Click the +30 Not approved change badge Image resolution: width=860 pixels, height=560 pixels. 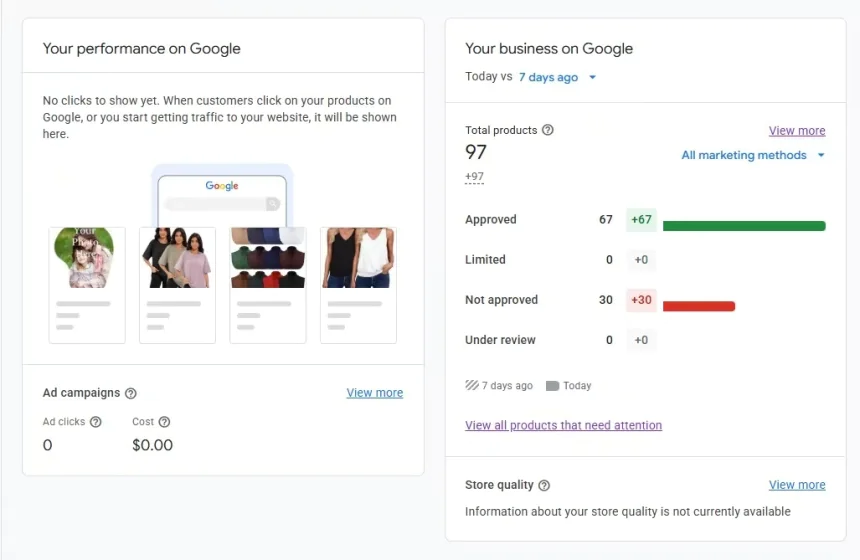pos(641,300)
